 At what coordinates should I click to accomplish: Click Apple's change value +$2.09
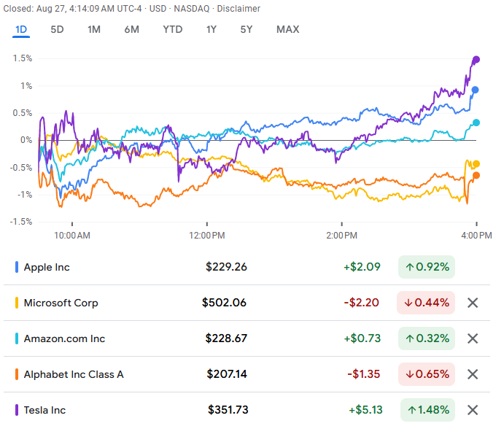pos(362,267)
